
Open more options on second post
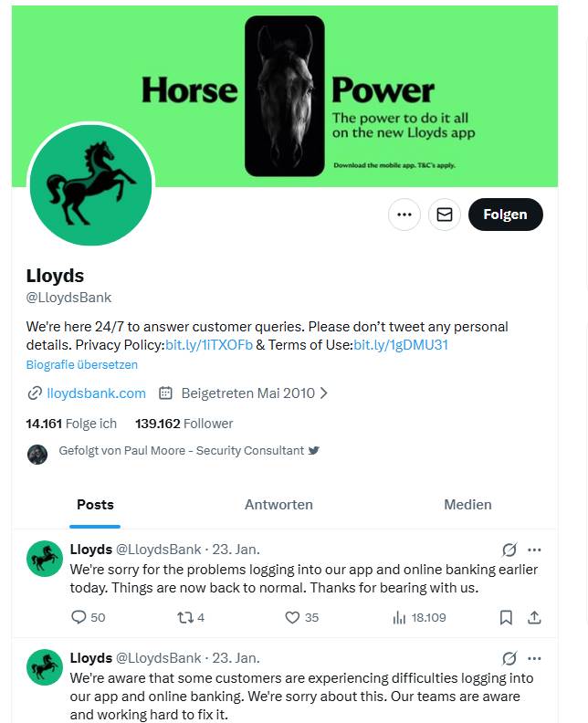pos(535,658)
